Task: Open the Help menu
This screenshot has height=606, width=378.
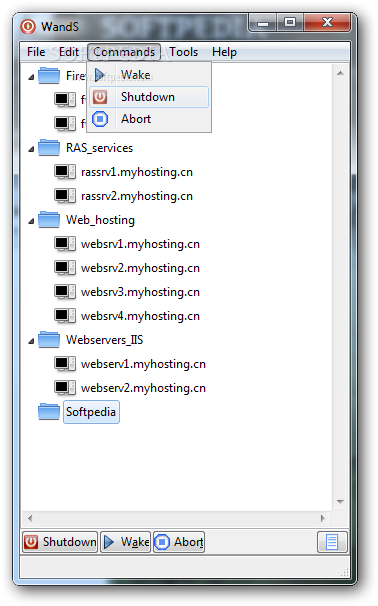Action: coord(224,52)
